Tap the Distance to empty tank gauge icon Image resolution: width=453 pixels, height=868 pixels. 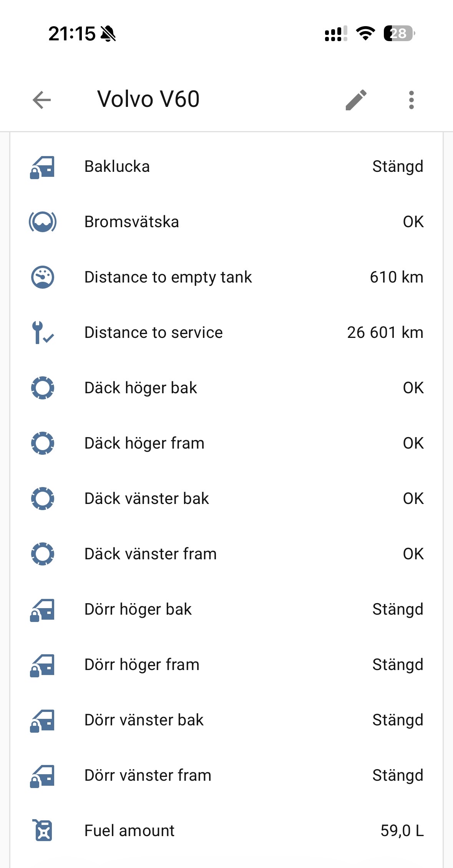[x=42, y=277]
